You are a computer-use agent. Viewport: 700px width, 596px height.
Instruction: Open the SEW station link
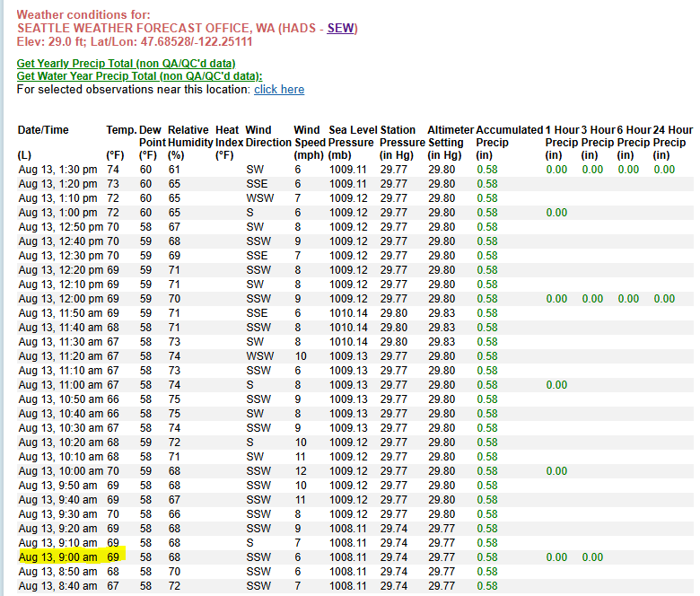(341, 28)
